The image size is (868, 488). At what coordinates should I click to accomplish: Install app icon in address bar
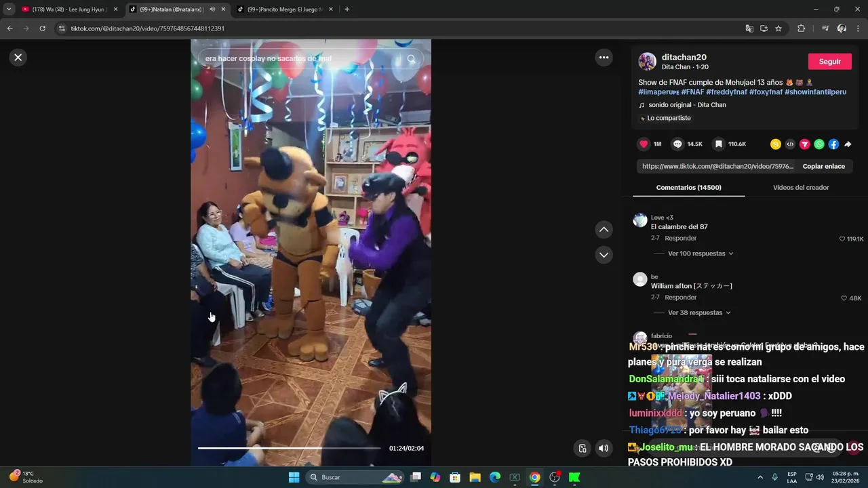[764, 28]
